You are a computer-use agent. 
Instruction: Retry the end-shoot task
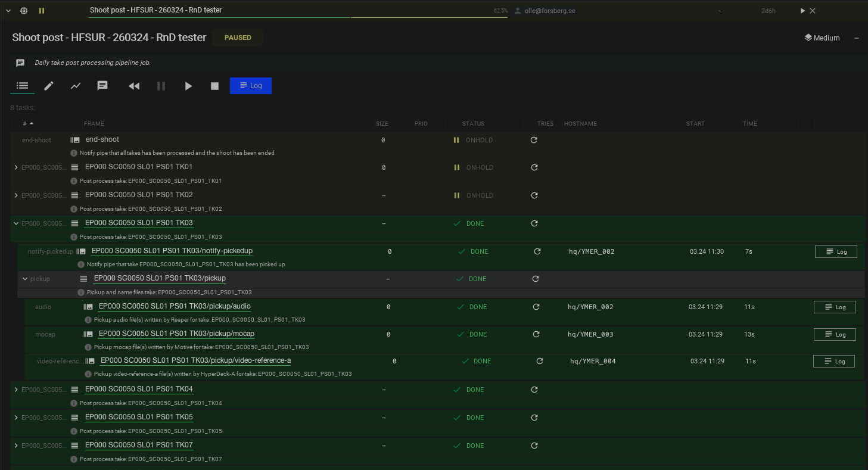pos(534,140)
